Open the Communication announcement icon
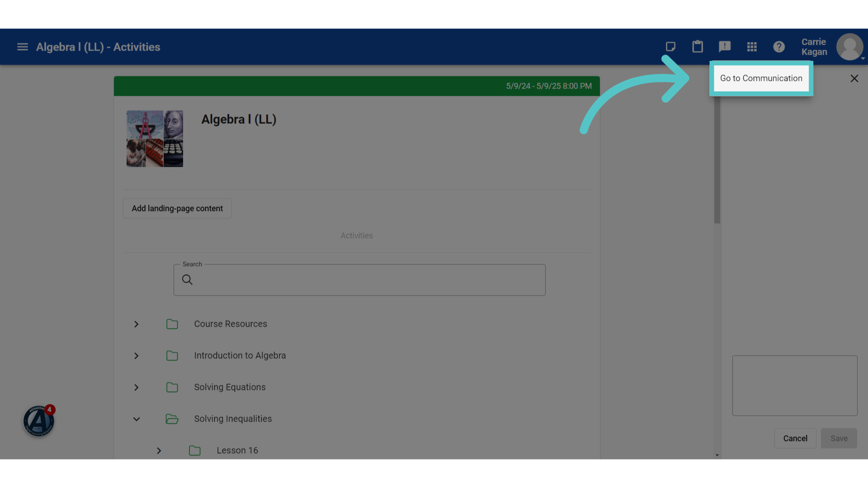Screen dimensions: 868x488 [x=725, y=47]
